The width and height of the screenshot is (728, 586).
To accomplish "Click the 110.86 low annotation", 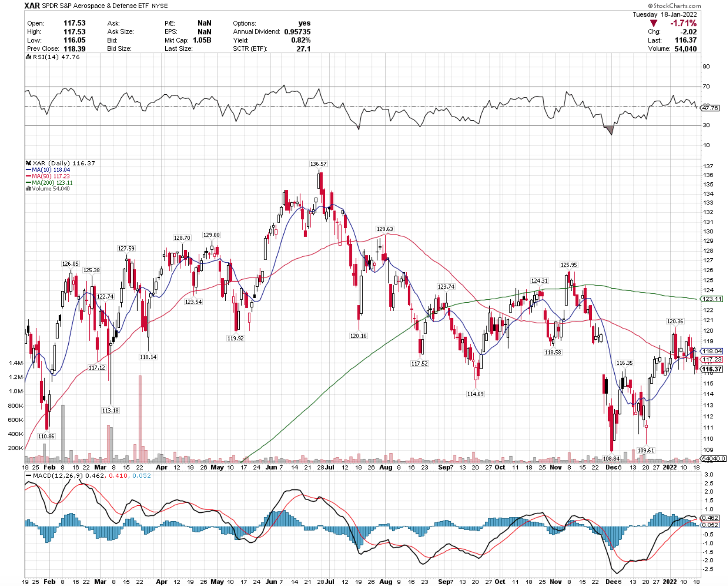I will pyautogui.click(x=46, y=436).
